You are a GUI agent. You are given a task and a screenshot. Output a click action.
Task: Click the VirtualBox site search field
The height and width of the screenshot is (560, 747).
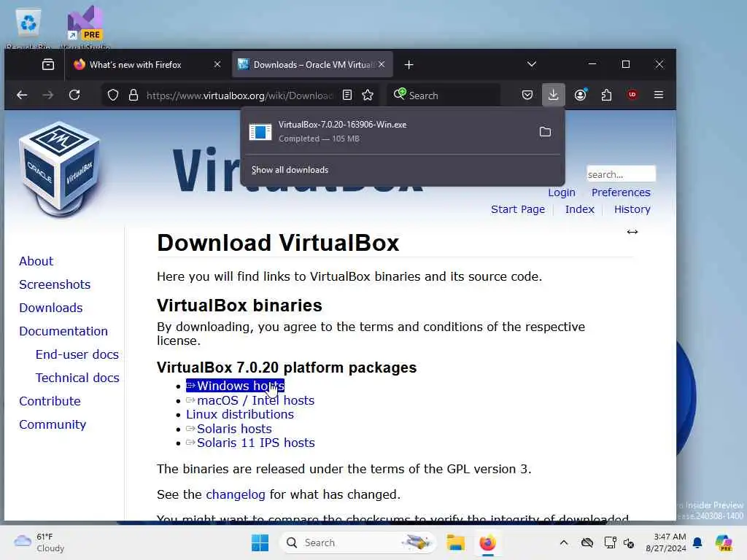tap(621, 174)
